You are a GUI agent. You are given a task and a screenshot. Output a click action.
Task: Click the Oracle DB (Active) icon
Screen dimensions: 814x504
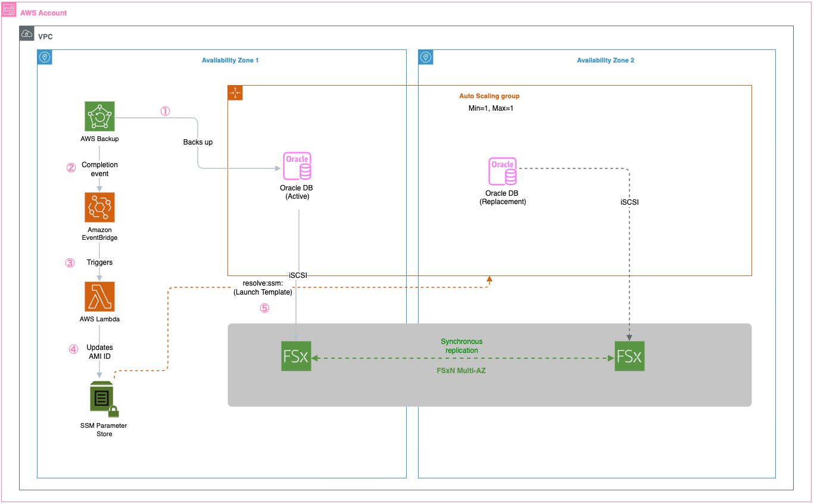(x=297, y=166)
